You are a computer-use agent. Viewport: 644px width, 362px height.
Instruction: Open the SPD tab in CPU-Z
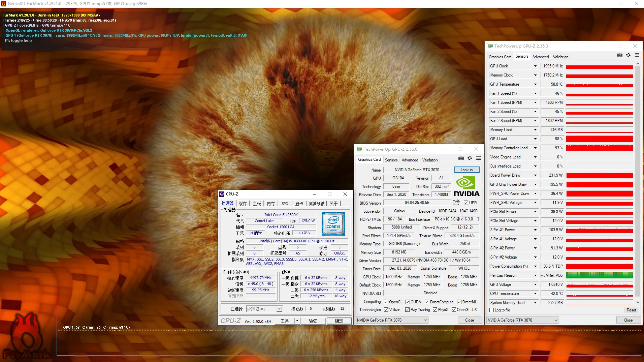(x=285, y=204)
